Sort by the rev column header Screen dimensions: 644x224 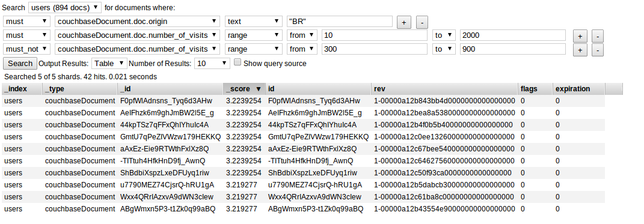click(x=445, y=89)
